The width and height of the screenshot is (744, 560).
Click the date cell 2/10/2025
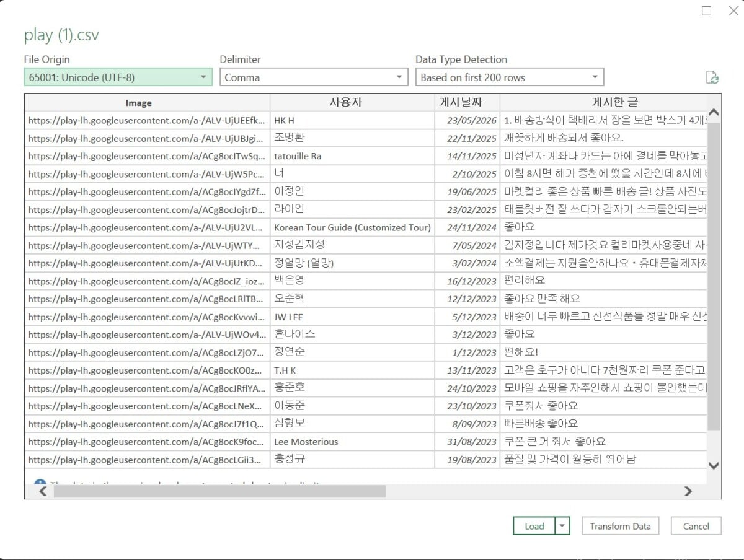[x=467, y=174]
